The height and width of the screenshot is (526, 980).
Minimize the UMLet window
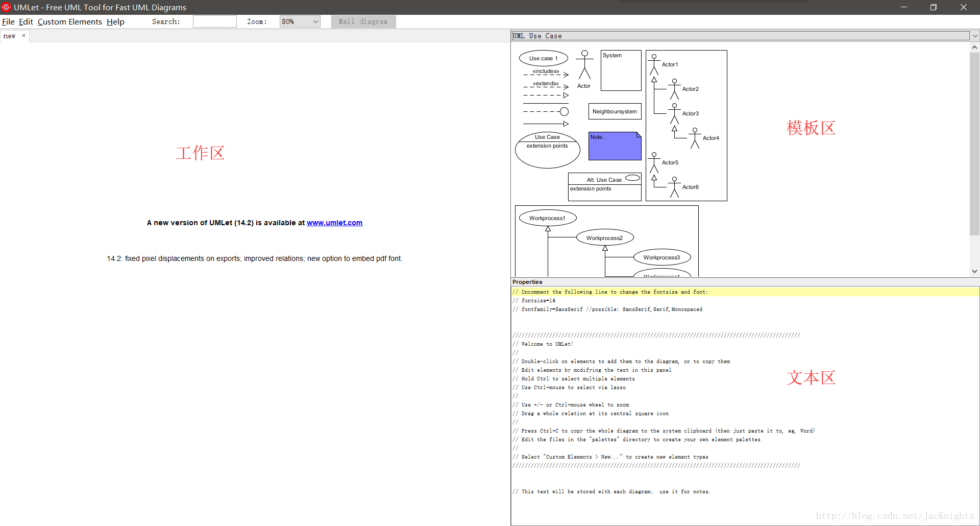coord(904,7)
